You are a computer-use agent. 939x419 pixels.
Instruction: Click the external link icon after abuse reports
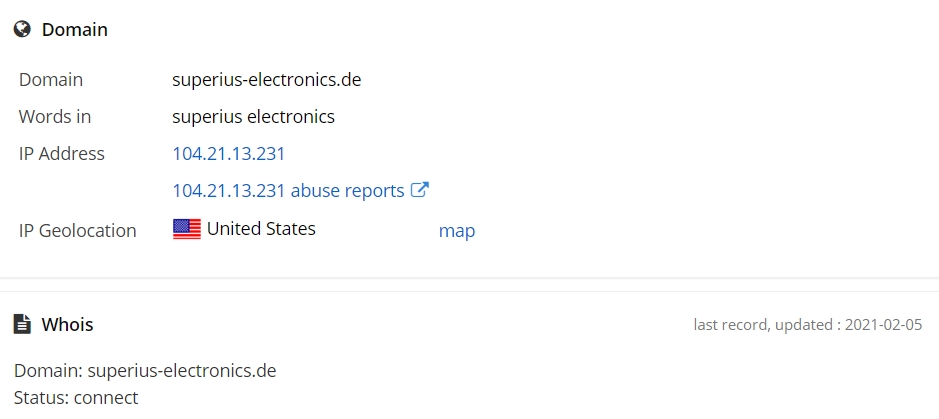point(421,190)
